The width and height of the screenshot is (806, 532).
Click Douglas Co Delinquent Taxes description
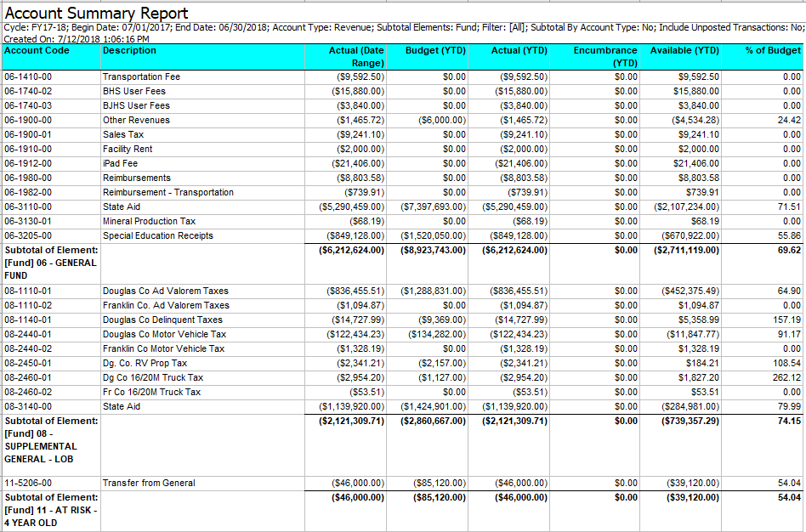point(162,320)
